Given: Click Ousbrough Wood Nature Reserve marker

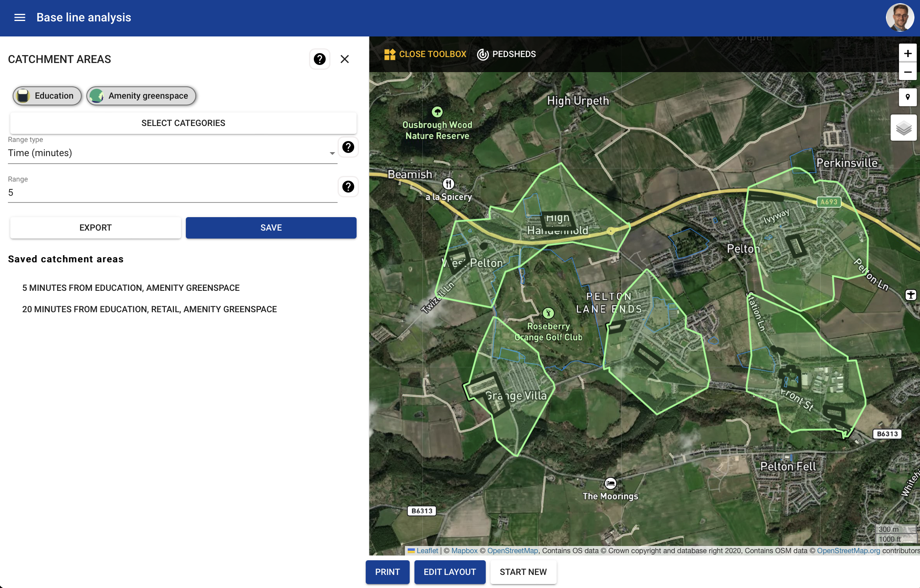Looking at the screenshot, I should (437, 112).
